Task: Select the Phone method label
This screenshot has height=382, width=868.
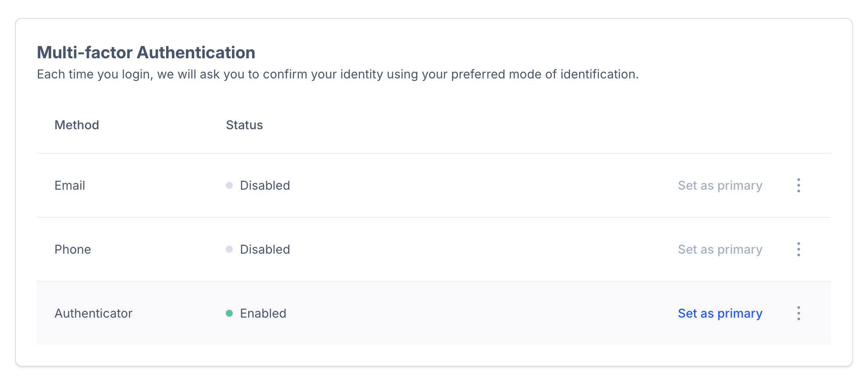Action: click(x=73, y=249)
